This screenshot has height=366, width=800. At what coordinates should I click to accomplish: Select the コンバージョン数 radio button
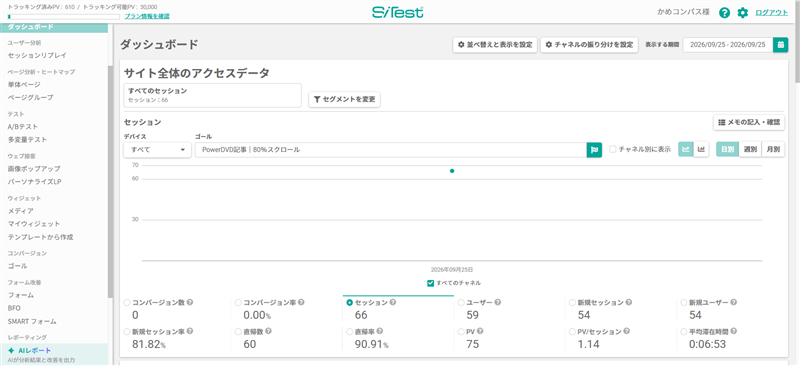[x=127, y=302]
